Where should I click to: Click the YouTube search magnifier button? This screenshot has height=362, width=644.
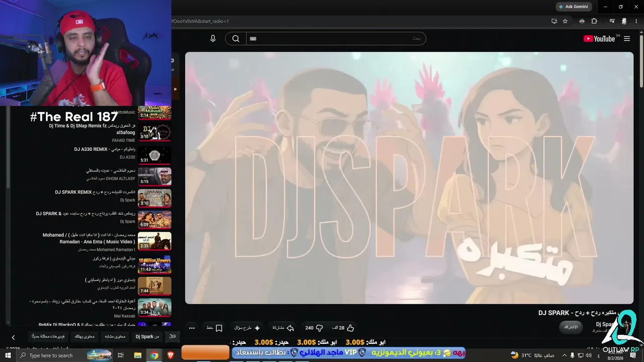click(x=235, y=39)
